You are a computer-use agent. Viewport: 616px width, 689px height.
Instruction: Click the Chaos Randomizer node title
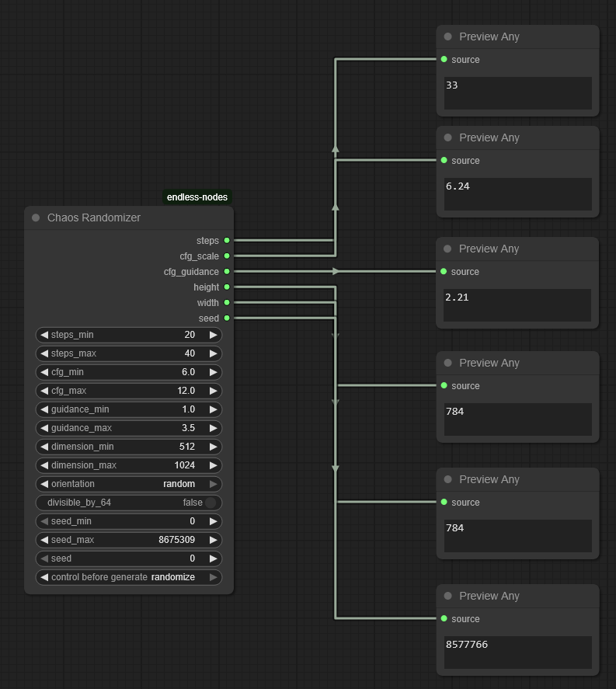94,218
